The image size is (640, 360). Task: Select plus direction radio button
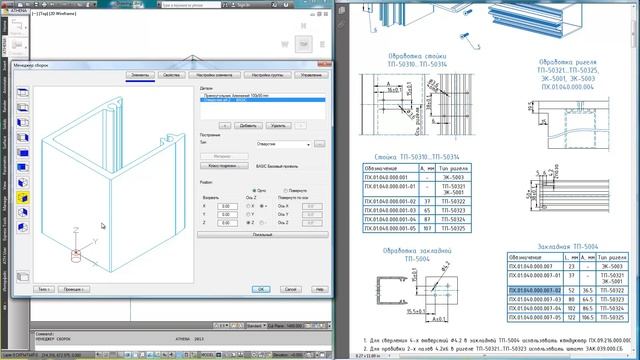[x=262, y=206]
